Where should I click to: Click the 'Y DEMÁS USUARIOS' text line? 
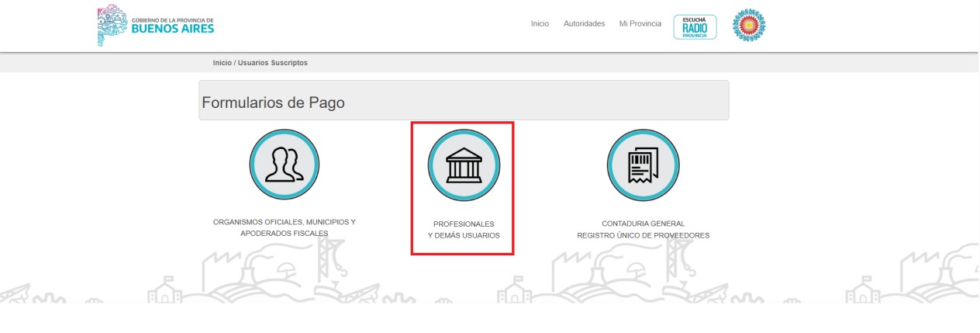point(464,235)
